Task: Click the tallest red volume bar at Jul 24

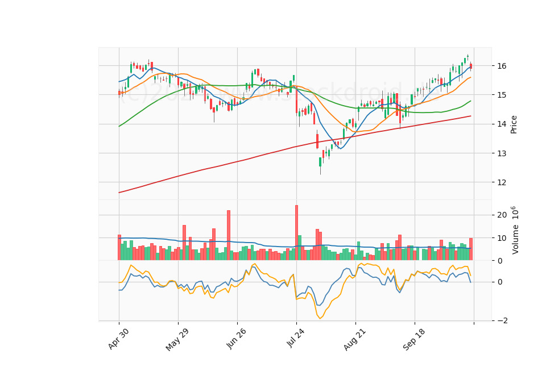Action: (x=296, y=233)
